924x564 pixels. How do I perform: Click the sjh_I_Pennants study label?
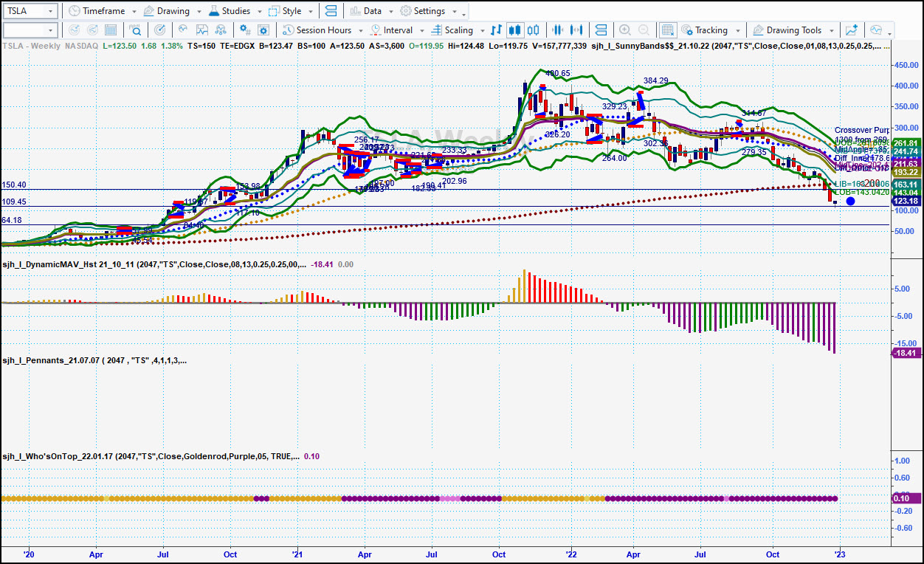(94, 361)
